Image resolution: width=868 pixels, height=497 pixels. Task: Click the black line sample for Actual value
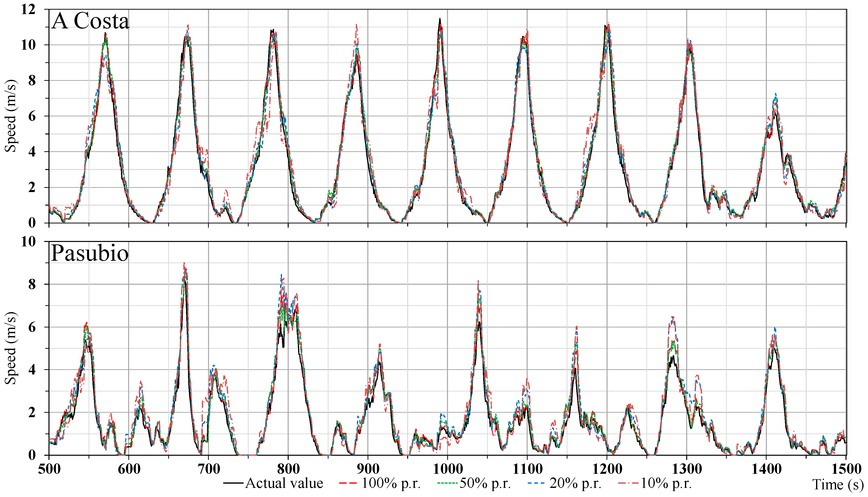pyautogui.click(x=234, y=483)
